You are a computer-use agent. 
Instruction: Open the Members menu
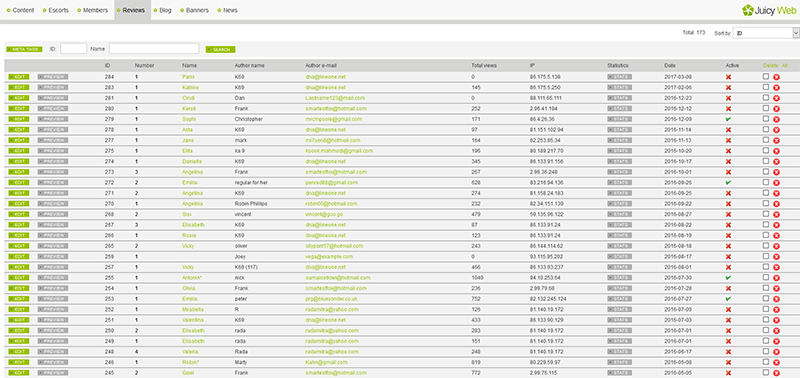[92, 10]
